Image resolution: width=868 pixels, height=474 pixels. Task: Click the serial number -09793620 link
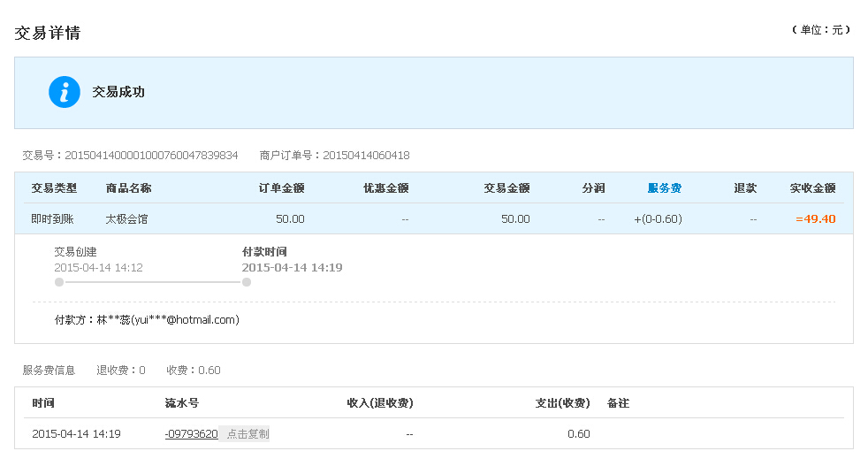(x=192, y=433)
